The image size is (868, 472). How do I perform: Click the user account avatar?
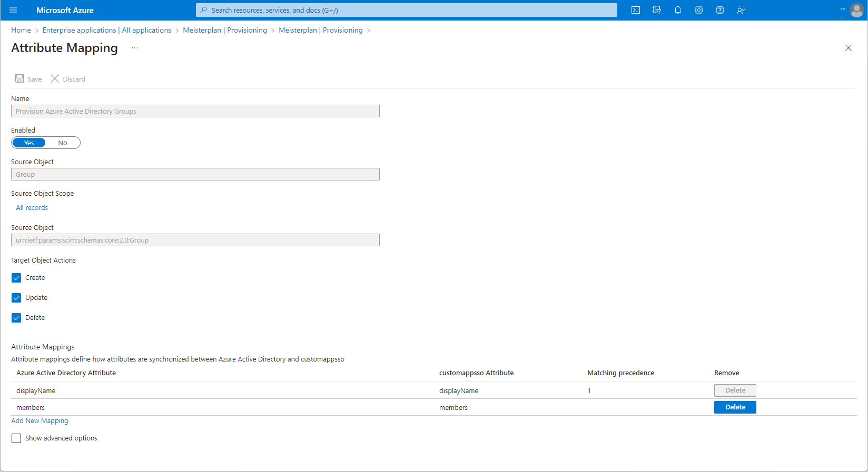(x=857, y=10)
